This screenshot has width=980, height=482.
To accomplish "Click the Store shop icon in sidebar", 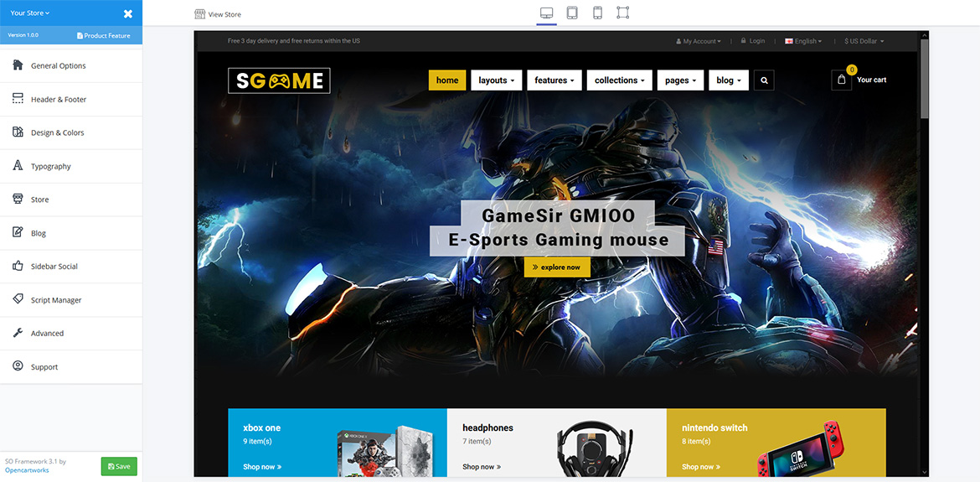I will pos(18,199).
